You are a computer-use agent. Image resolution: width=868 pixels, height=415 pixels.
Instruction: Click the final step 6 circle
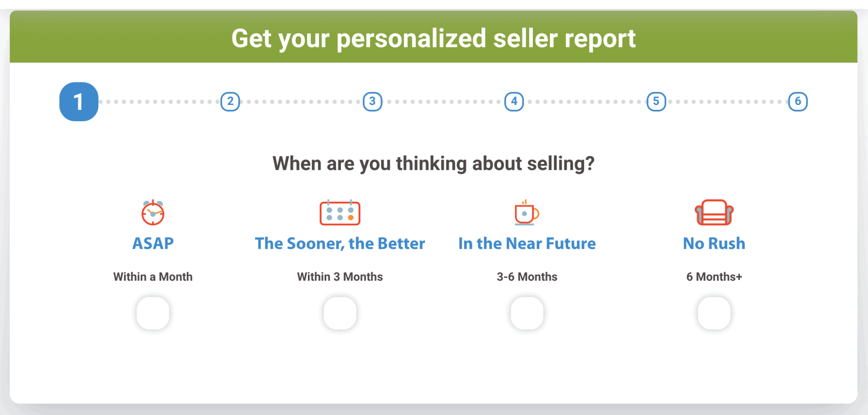(x=798, y=102)
